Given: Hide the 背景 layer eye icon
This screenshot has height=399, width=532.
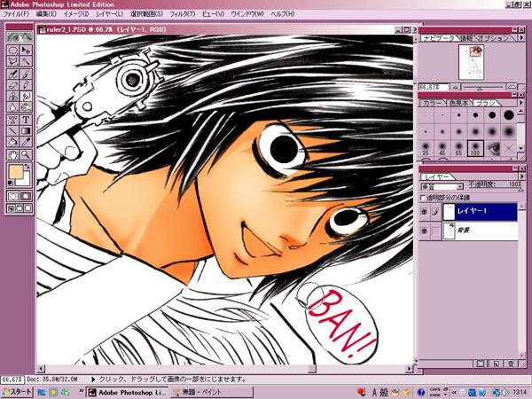Looking at the screenshot, I should (x=424, y=231).
